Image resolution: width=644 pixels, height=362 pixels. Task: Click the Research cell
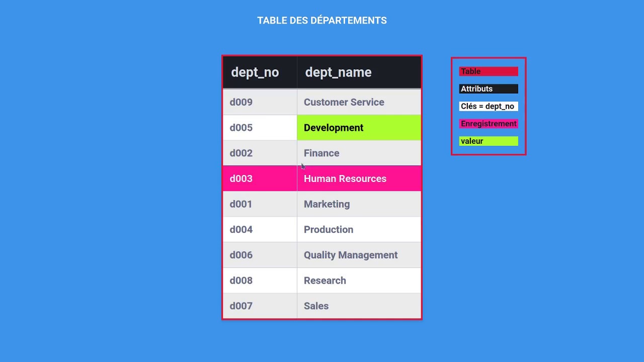point(359,281)
